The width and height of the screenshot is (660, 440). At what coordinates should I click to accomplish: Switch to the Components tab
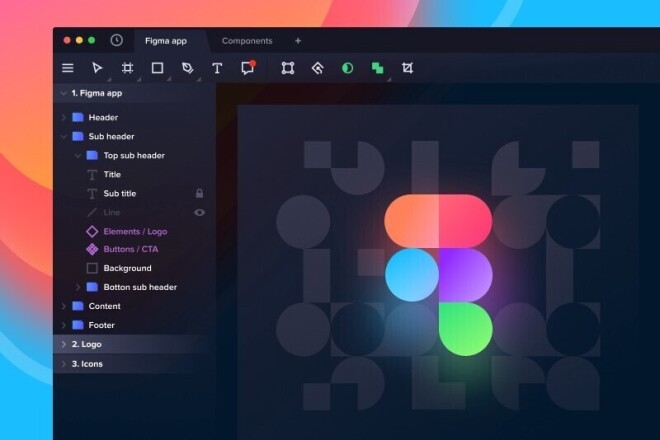tap(247, 41)
